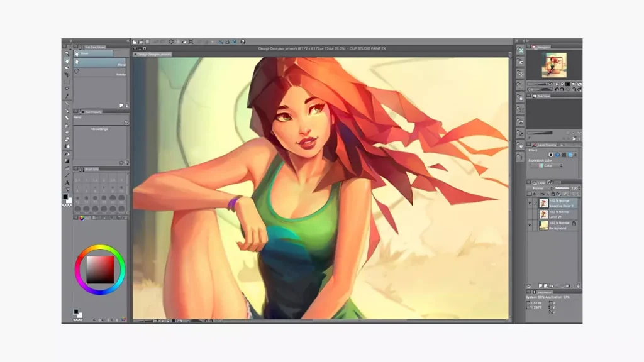
Task: Click the layer opacity slider
Action: [x=562, y=188]
